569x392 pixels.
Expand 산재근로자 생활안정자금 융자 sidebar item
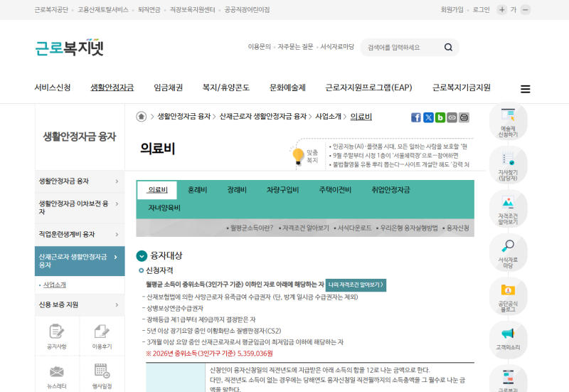tap(80, 261)
